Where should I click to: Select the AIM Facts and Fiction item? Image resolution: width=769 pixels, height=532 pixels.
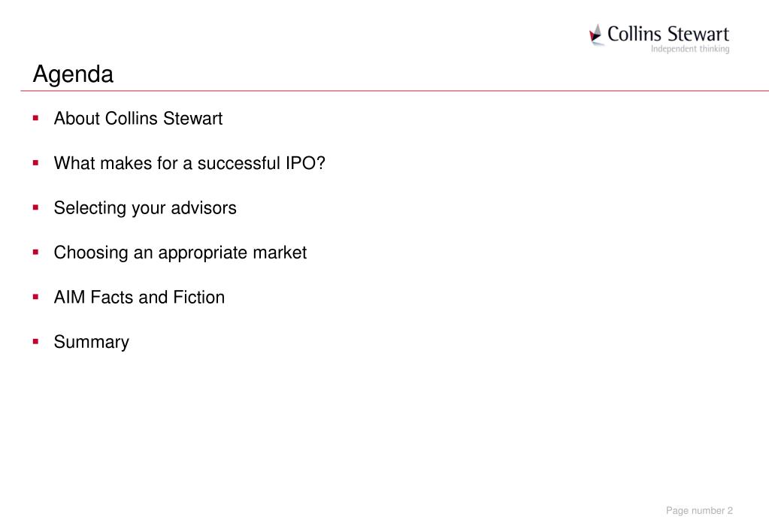tap(139, 297)
